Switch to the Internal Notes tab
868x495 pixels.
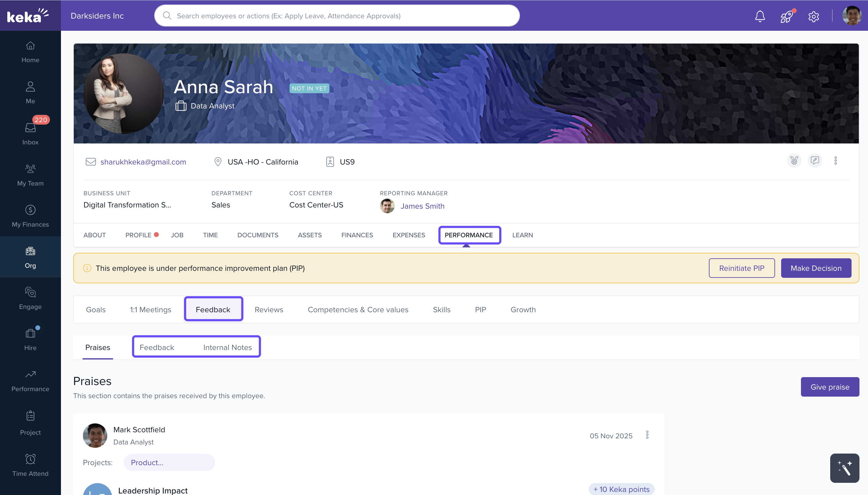(227, 347)
